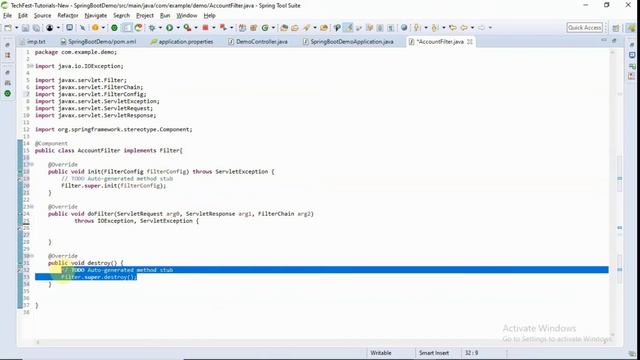Click the Save toolbar icon
The image size is (640, 360).
point(25,28)
